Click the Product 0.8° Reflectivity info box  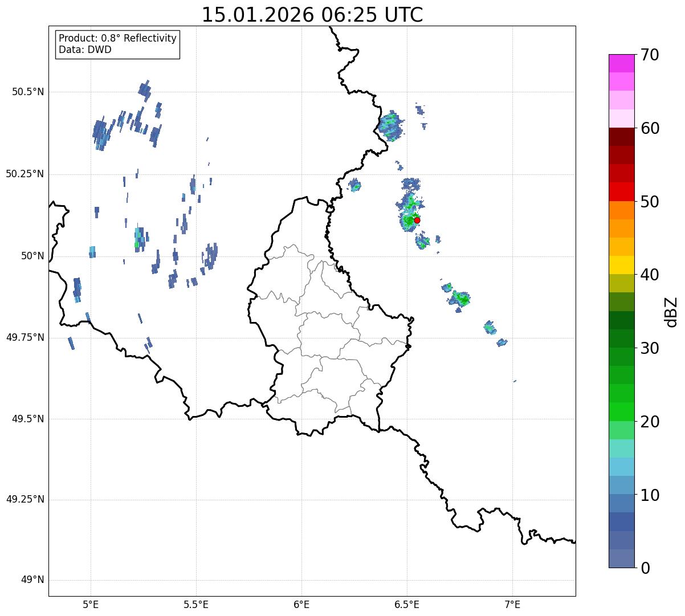pos(118,44)
